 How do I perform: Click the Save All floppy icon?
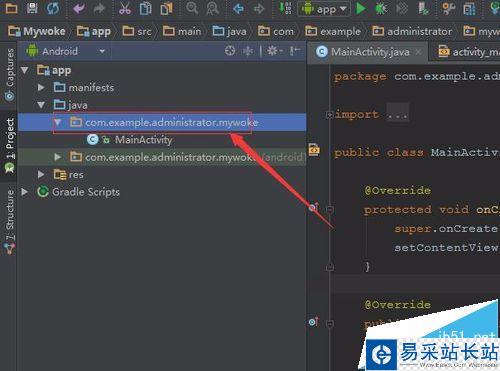tap(32, 8)
